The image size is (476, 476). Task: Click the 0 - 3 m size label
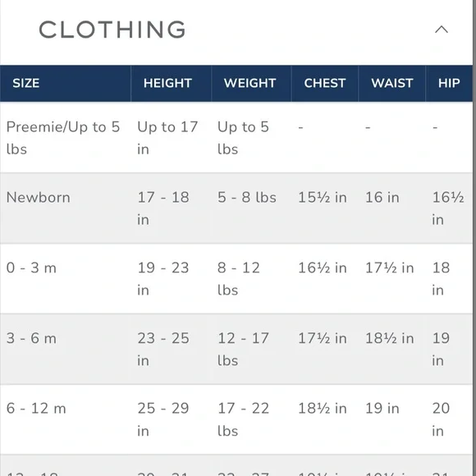coord(31,268)
